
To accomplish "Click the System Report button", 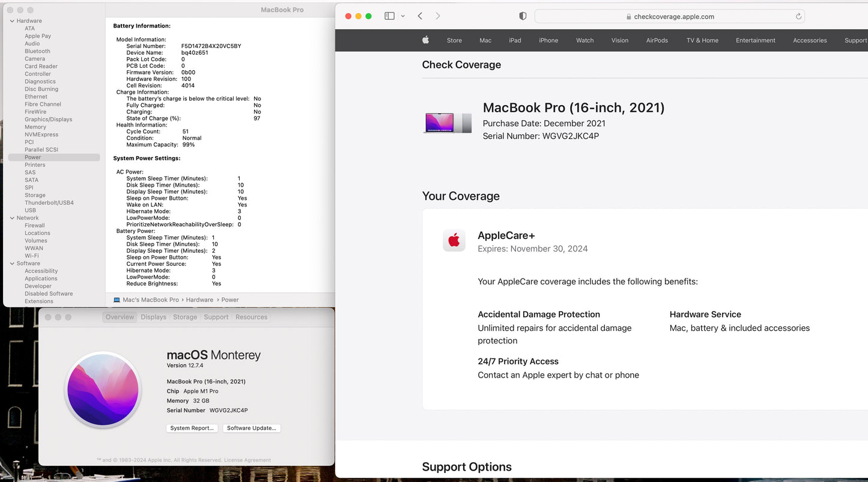I will point(192,428).
